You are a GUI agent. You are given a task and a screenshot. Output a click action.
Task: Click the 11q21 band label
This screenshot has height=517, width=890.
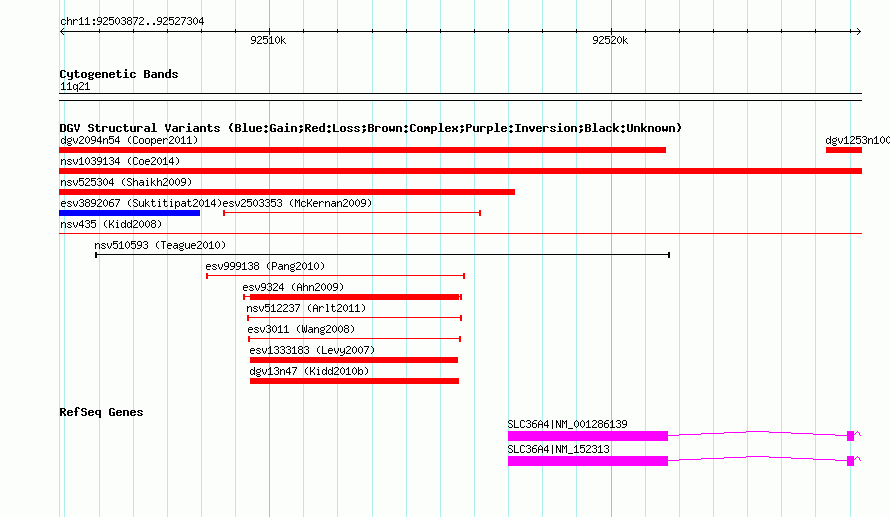[75, 86]
